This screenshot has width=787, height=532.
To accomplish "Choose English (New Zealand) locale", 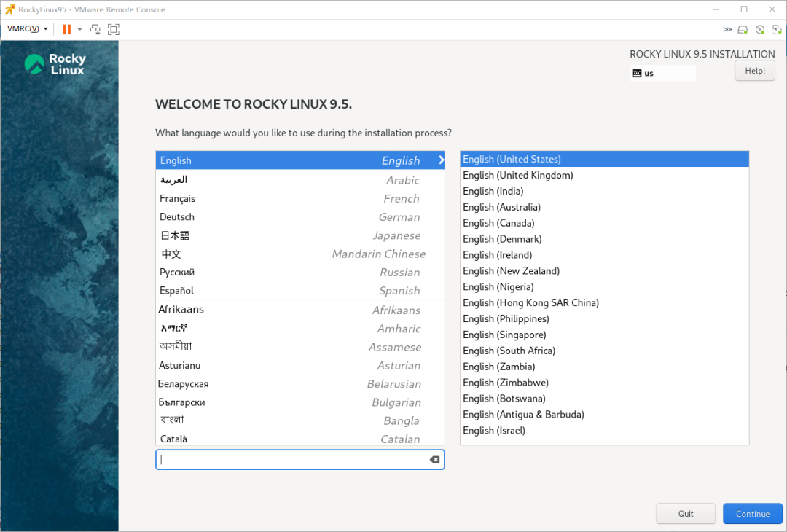I will point(604,271).
